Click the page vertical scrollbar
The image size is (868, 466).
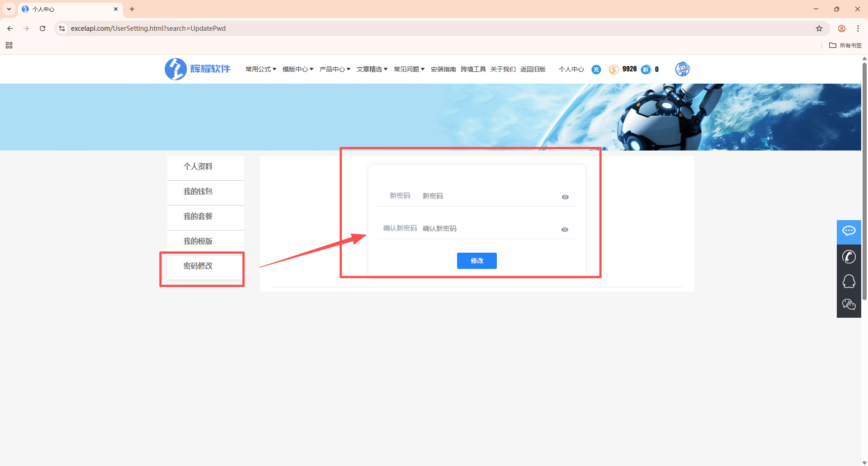click(864, 181)
